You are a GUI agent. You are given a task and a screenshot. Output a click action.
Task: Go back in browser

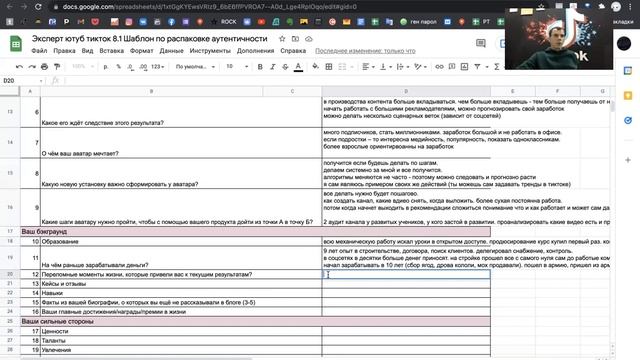tap(10, 7)
